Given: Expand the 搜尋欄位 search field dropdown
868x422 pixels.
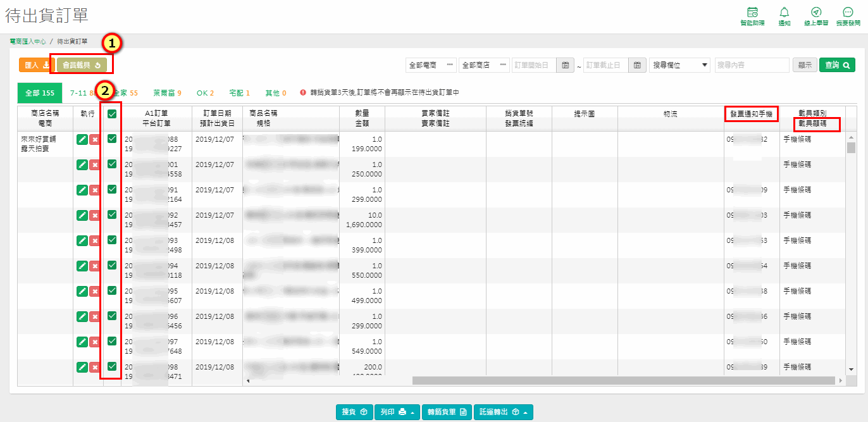Looking at the screenshot, I should 680,65.
